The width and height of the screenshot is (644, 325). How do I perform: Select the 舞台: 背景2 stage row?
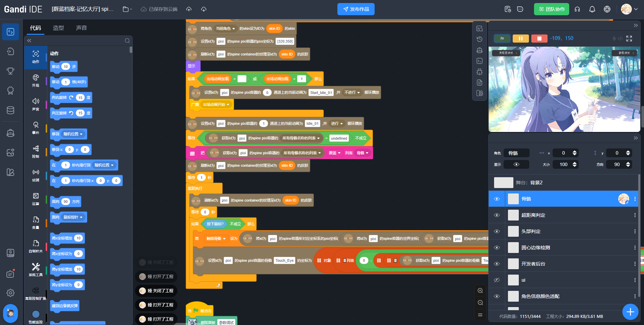coord(563,183)
